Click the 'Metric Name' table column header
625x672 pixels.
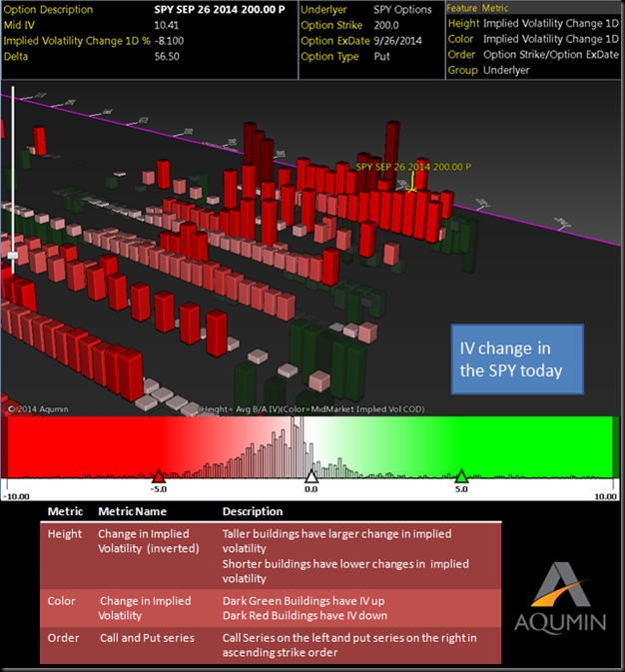tap(133, 511)
